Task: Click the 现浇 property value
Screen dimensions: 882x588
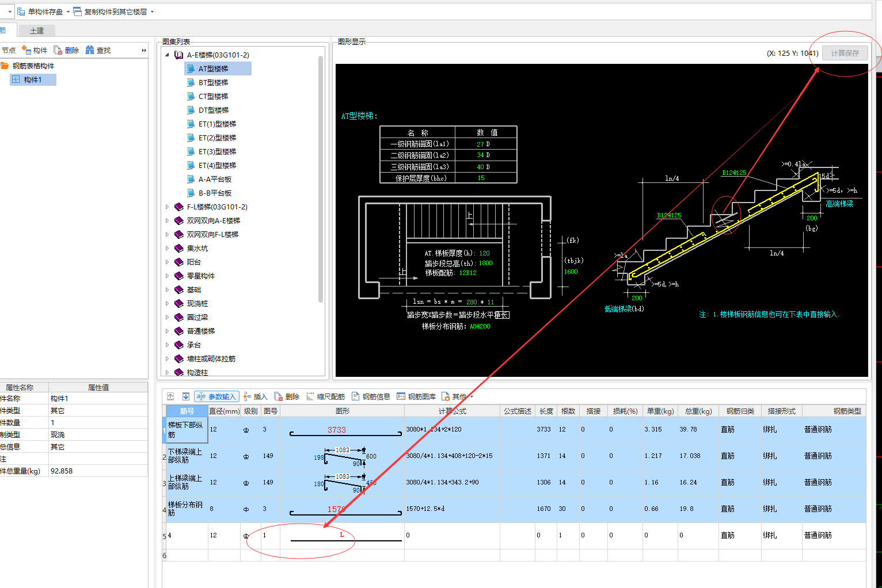Action: [98, 435]
